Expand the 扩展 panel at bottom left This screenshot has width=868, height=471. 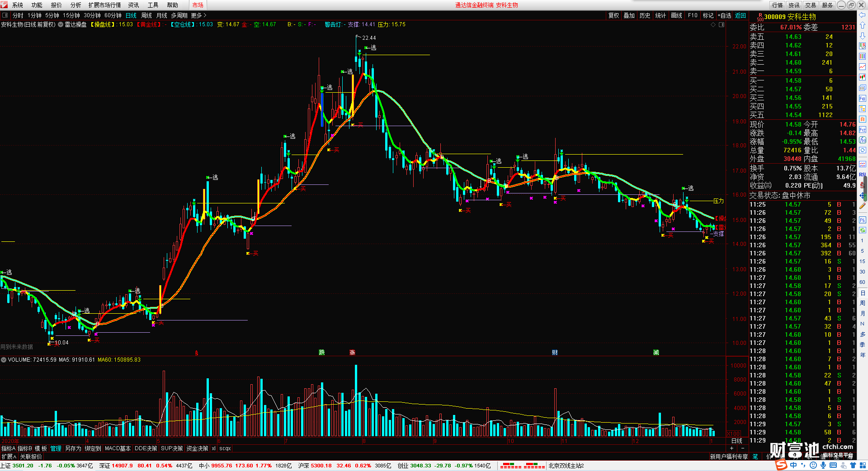[x=9, y=457]
